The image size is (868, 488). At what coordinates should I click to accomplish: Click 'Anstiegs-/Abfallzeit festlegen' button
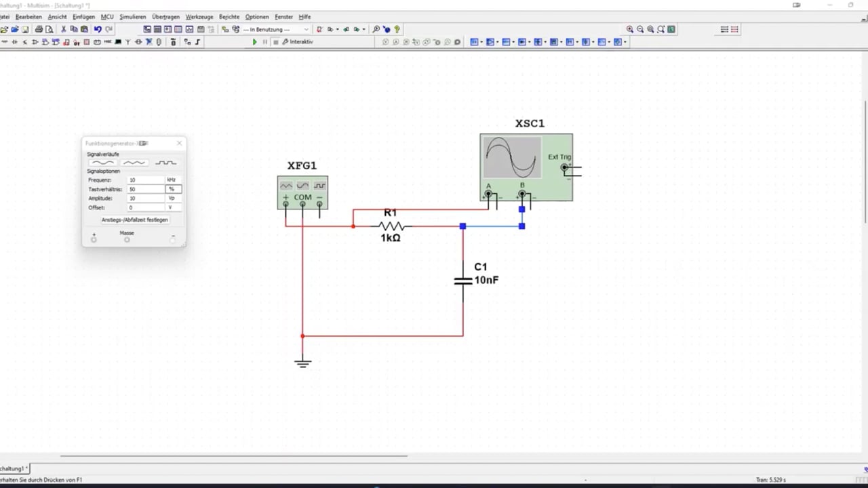point(134,220)
